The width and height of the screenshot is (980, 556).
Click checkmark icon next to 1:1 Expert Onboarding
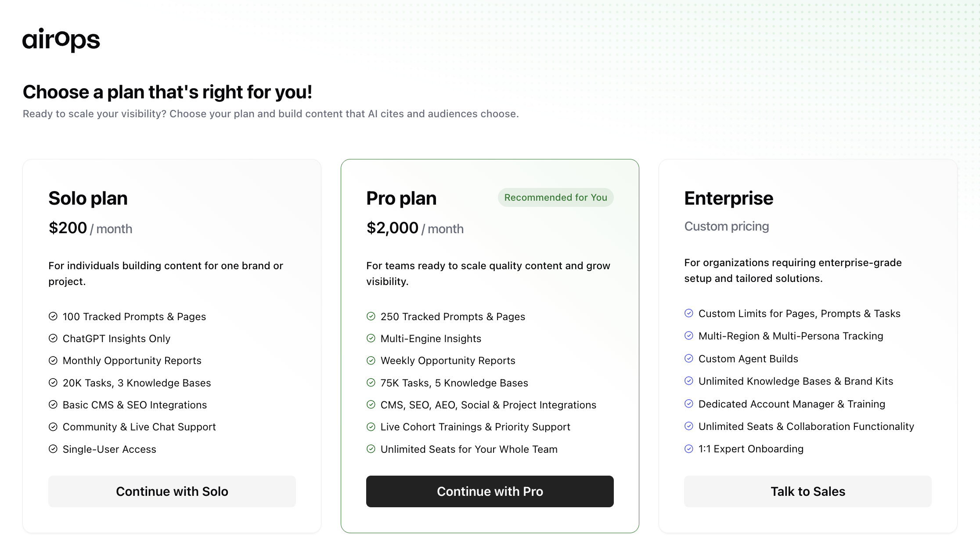689,448
